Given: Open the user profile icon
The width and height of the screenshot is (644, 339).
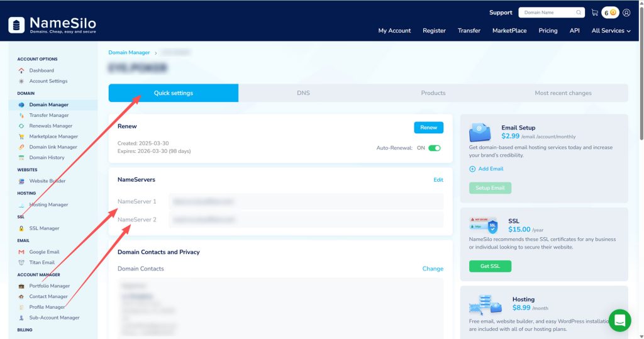Looking at the screenshot, I should pos(626,13).
